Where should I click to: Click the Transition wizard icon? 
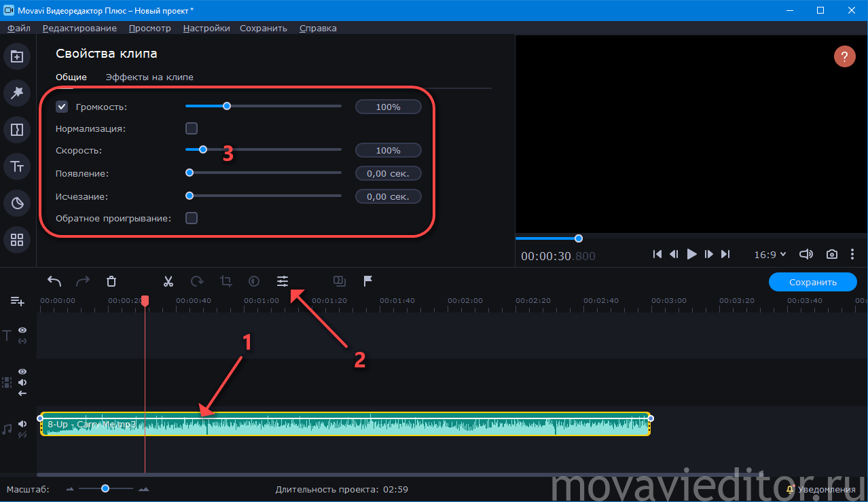pyautogui.click(x=340, y=281)
